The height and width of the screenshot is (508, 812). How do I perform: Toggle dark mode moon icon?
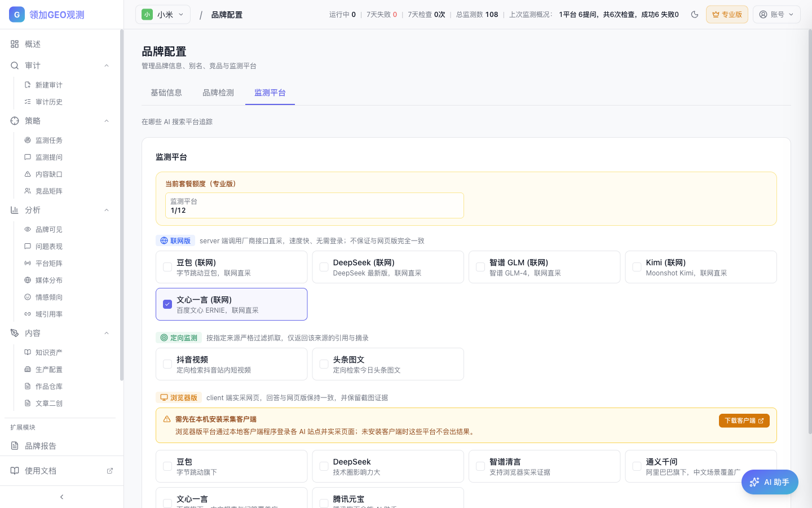pyautogui.click(x=695, y=15)
